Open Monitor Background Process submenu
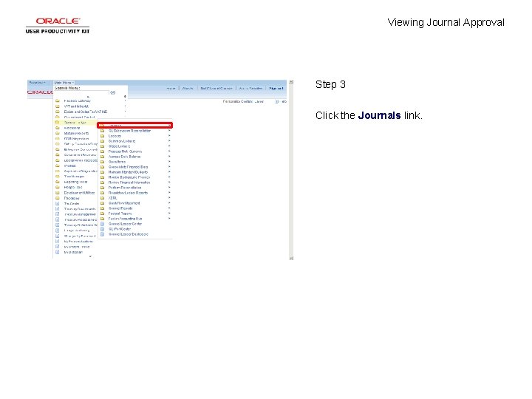Screen dimensions: 532x399 pos(129,177)
